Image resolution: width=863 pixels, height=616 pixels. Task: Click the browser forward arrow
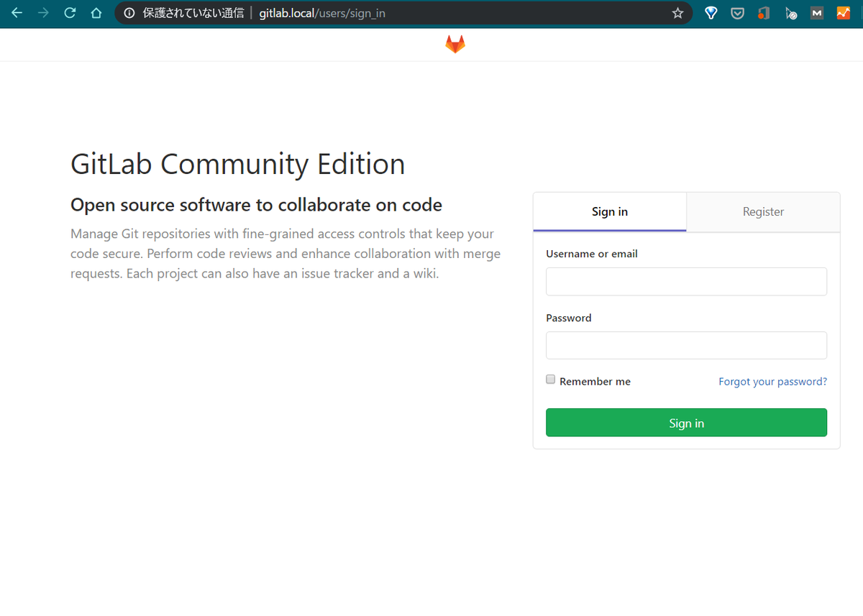point(43,13)
